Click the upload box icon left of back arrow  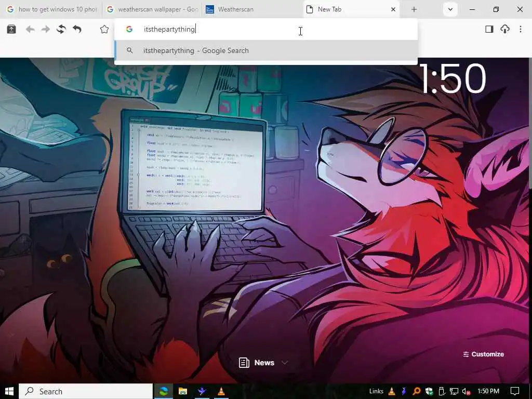[11, 30]
